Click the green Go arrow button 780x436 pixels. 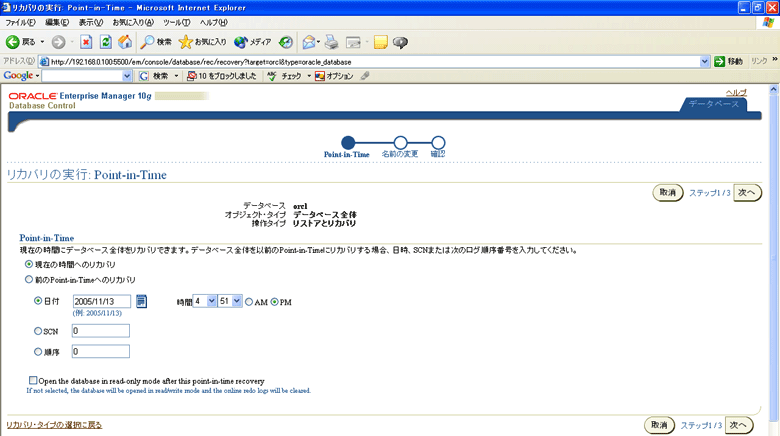(719, 61)
